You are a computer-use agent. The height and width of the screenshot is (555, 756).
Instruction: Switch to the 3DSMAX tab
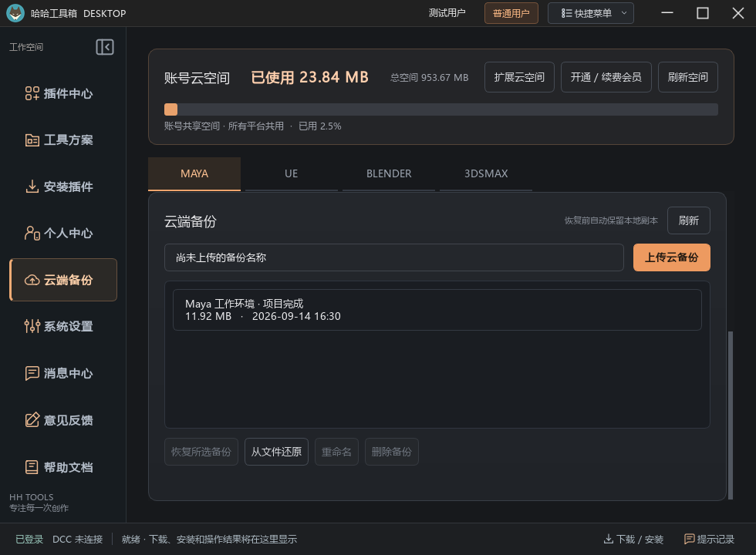click(x=486, y=174)
